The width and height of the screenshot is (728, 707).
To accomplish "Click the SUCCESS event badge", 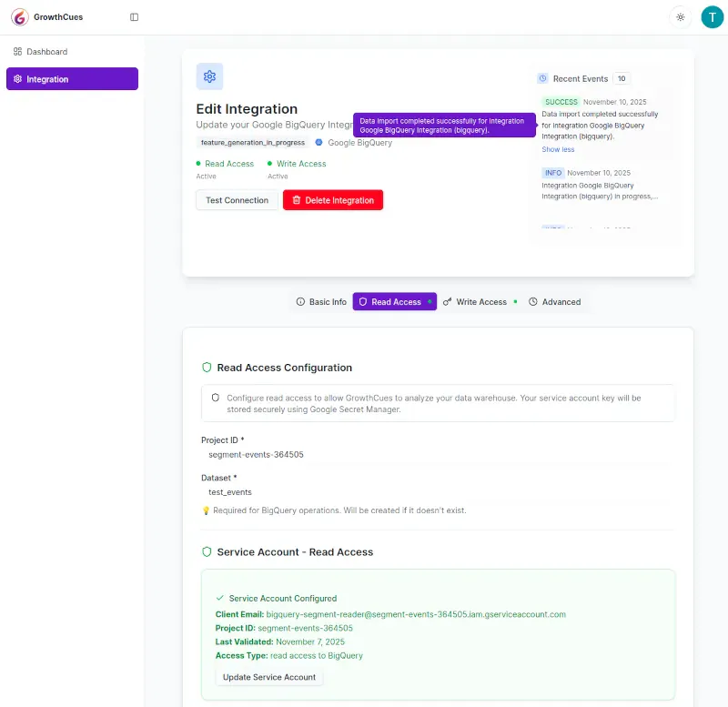I will (561, 102).
